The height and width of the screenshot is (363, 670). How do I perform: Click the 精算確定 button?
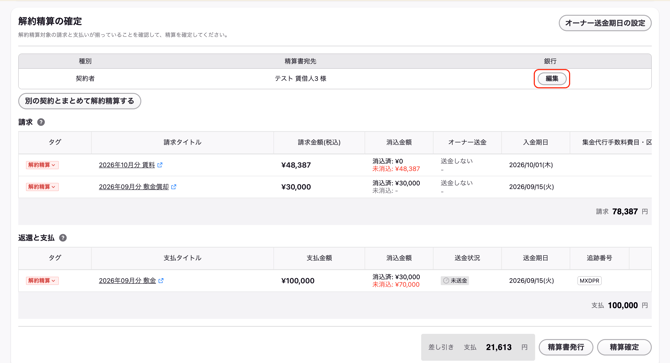coord(624,347)
